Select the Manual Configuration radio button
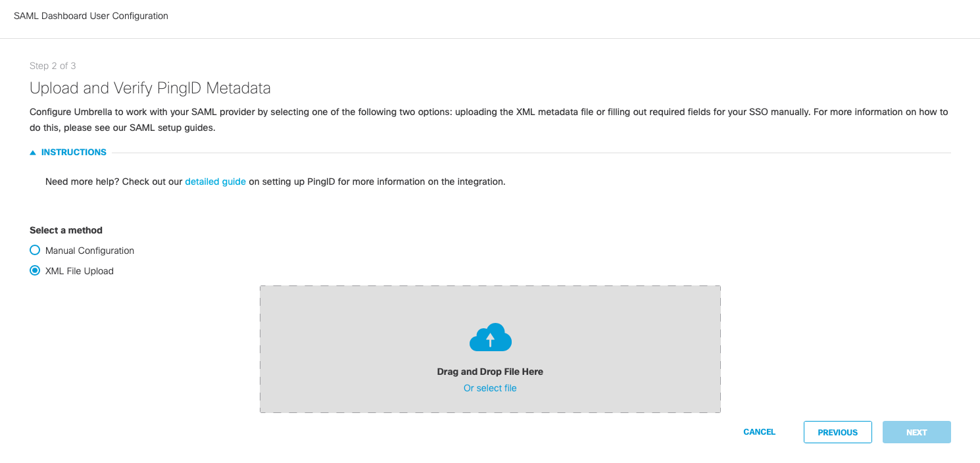This screenshot has width=980, height=463. click(35, 250)
